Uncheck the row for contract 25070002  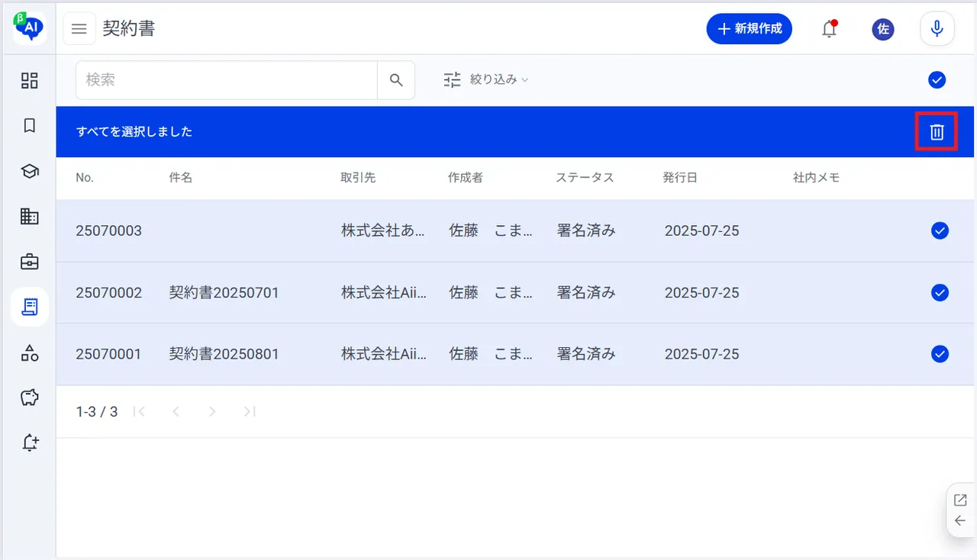pyautogui.click(x=940, y=292)
